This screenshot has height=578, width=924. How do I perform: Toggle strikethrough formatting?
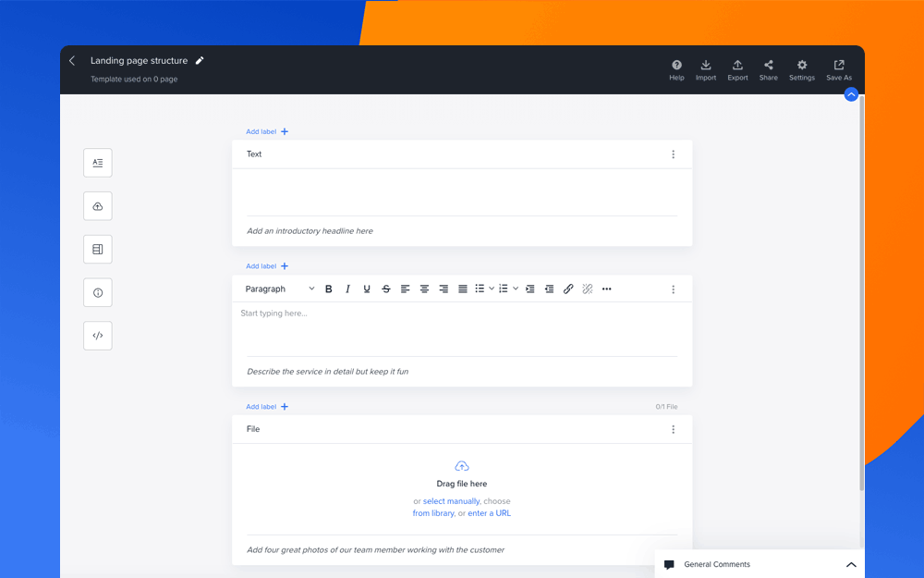(386, 289)
